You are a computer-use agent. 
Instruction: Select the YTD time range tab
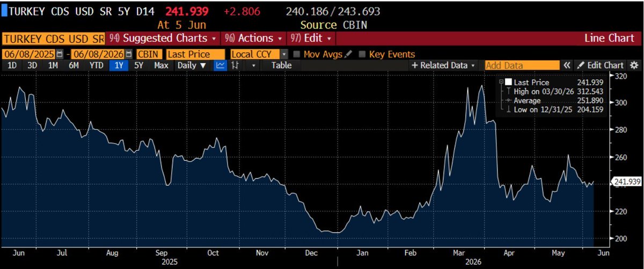(x=96, y=65)
